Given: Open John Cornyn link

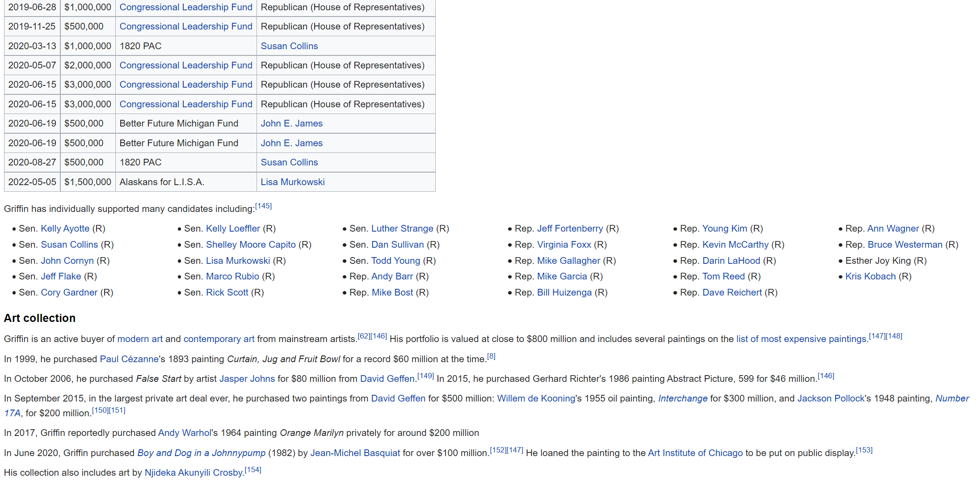Looking at the screenshot, I should coord(67,261).
